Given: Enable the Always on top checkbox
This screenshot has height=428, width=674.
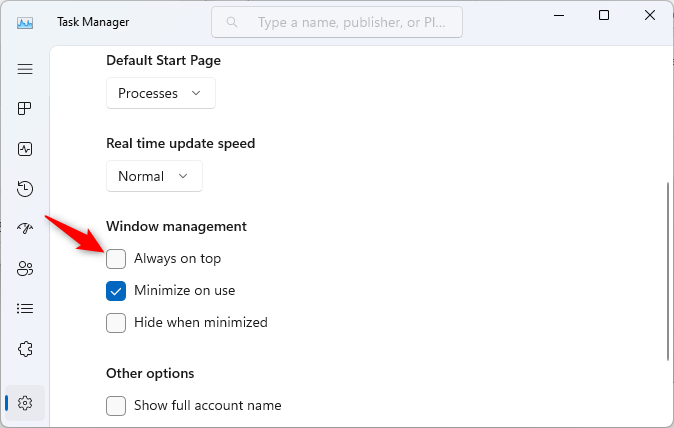Looking at the screenshot, I should coord(116,259).
